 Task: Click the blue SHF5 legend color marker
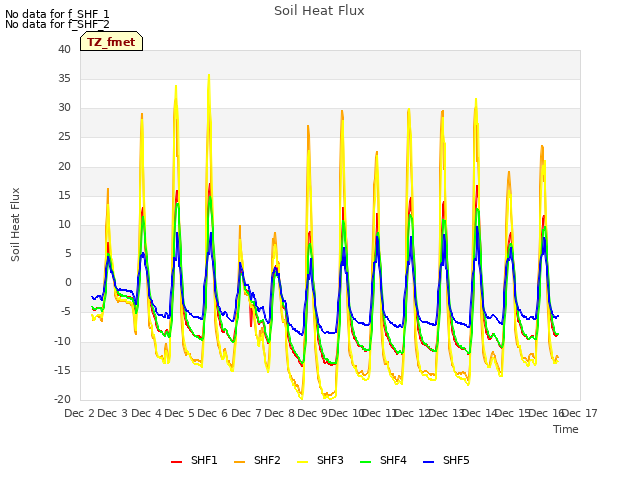pyautogui.click(x=429, y=461)
